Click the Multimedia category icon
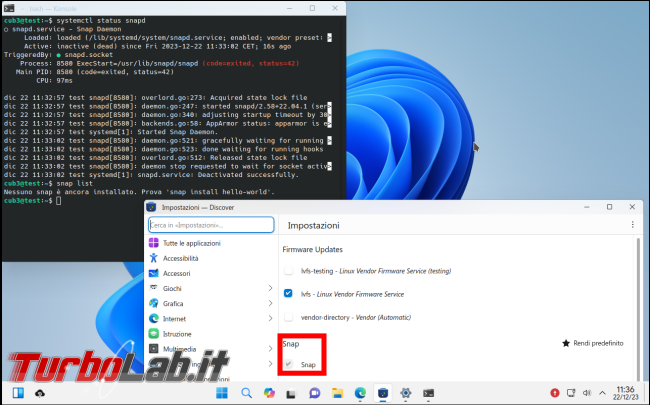This screenshot has width=650, height=405. pos(153,349)
